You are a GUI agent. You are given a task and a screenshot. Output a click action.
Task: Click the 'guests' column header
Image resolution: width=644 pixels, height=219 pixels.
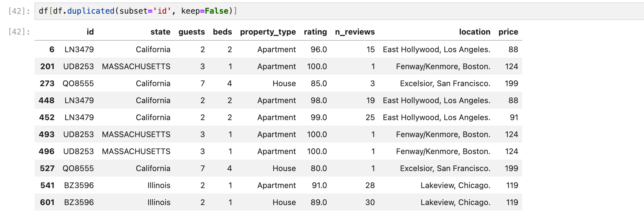(x=192, y=32)
